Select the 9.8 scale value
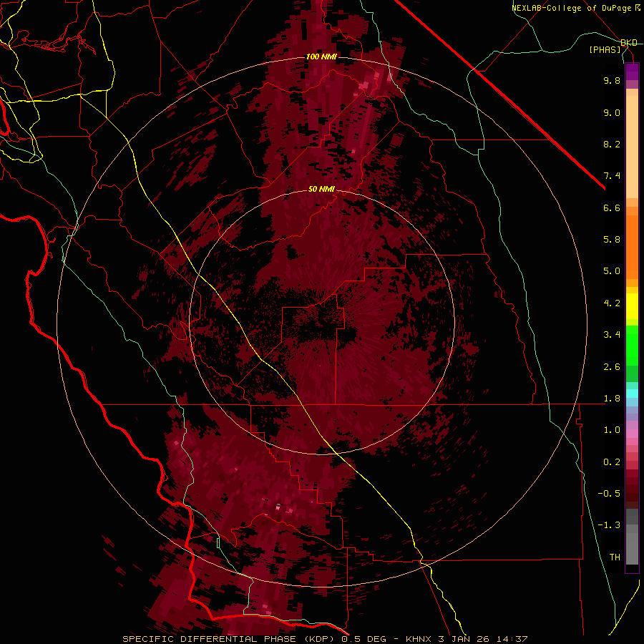 [x=612, y=80]
